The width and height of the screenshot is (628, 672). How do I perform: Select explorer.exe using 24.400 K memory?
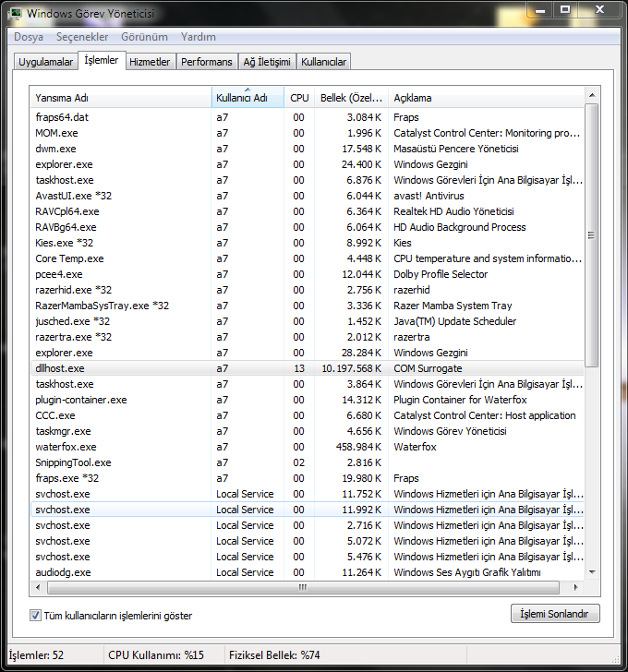307,164
